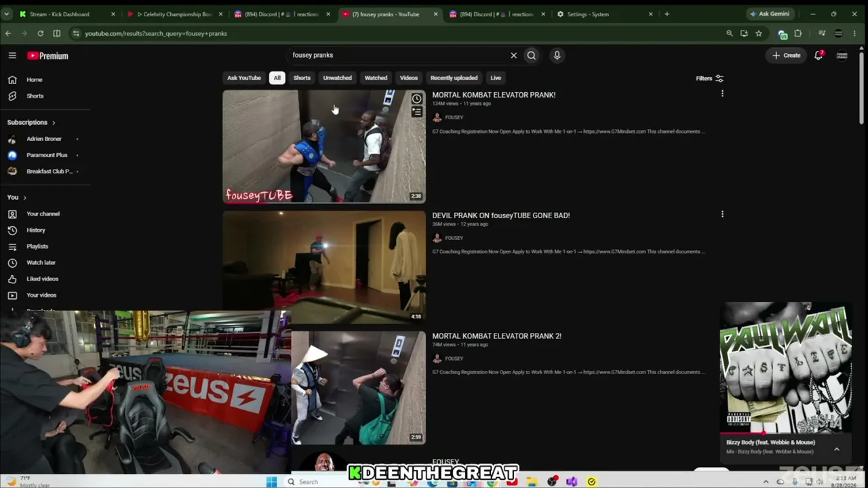Close the Stream - Kick Dashboard tab
Image resolution: width=868 pixels, height=488 pixels.
tap(113, 14)
